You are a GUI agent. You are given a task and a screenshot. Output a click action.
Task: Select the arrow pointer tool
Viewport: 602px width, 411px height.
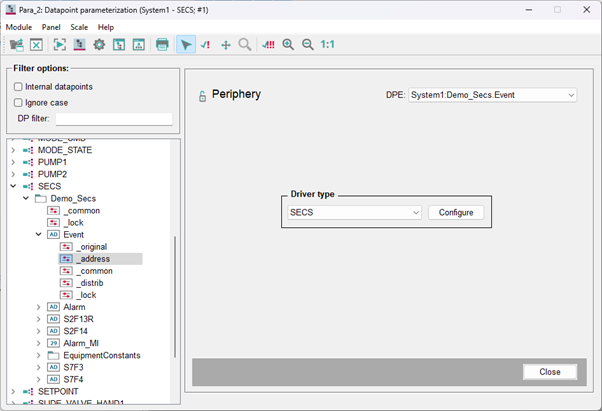(185, 45)
